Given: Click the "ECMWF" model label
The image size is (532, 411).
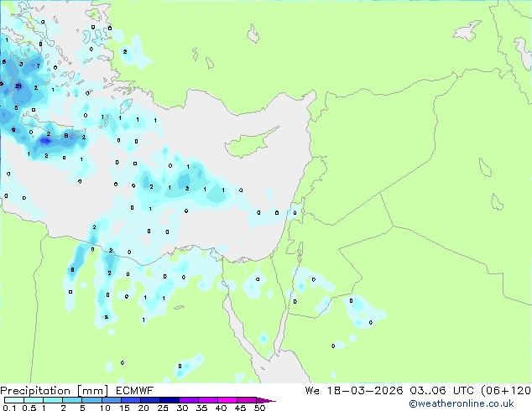Looking at the screenshot, I should [135, 391].
